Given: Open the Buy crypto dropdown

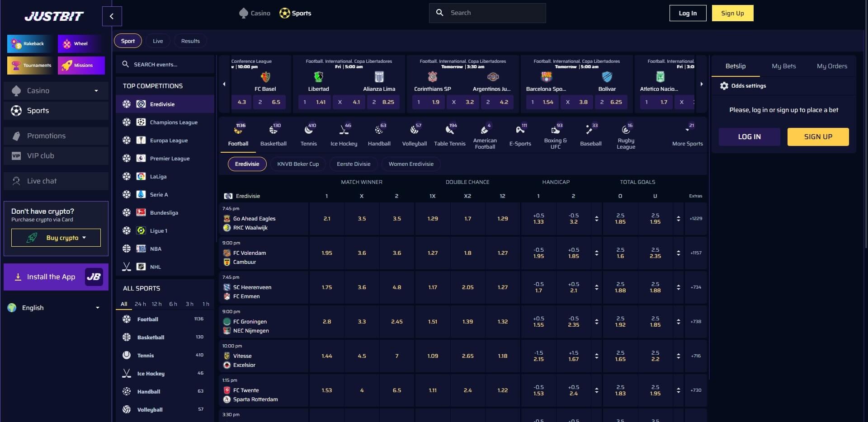Looking at the screenshot, I should pyautogui.click(x=56, y=237).
